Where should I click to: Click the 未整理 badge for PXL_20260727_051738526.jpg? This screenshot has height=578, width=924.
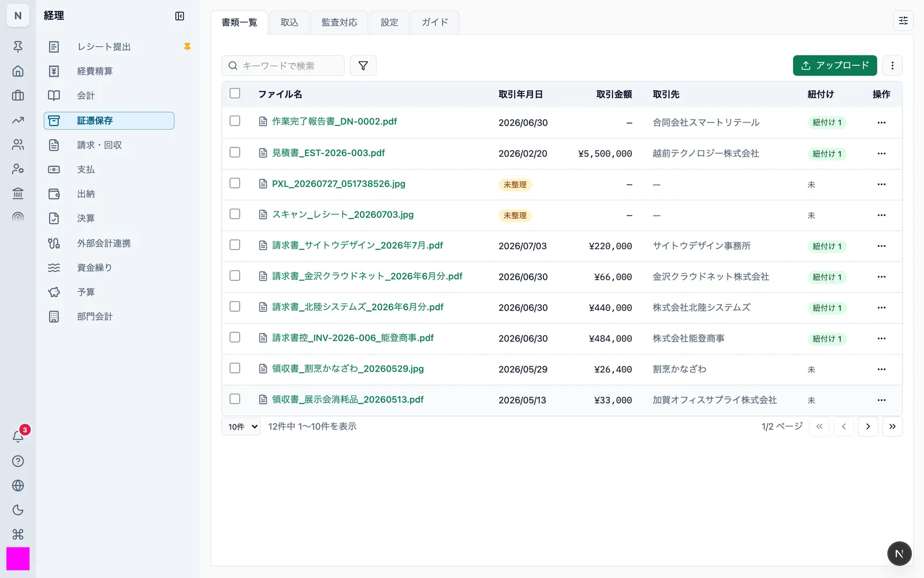515,185
